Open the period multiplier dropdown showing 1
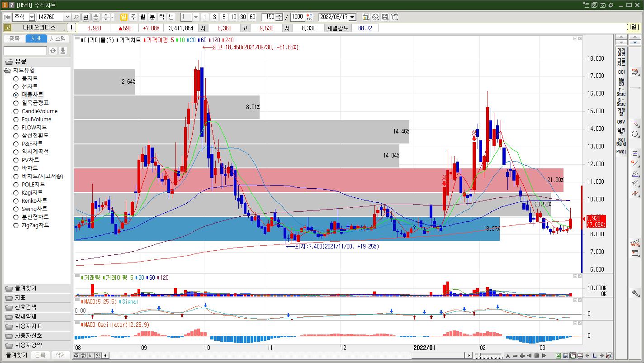This screenshot has width=644, height=363. (x=195, y=17)
